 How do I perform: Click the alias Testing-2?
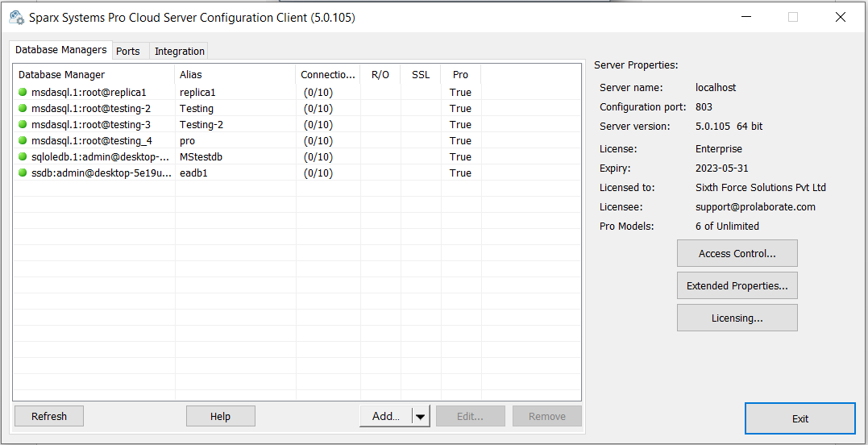click(x=201, y=124)
